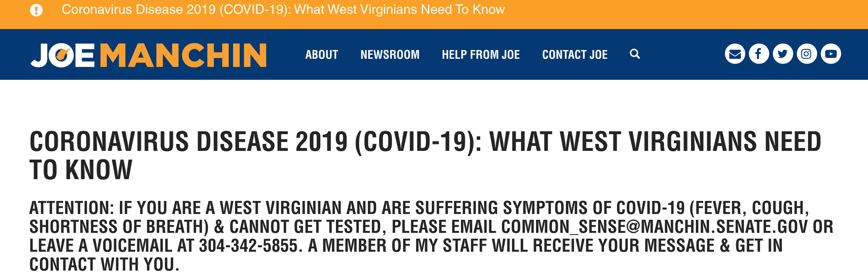Open the COVID-19 alert banner link
This screenshot has width=868, height=280.
[x=283, y=10]
